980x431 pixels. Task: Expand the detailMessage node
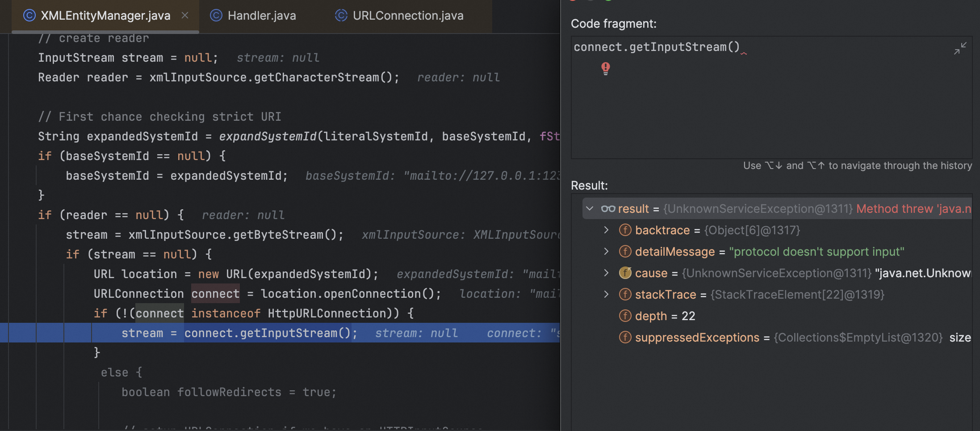(x=606, y=252)
